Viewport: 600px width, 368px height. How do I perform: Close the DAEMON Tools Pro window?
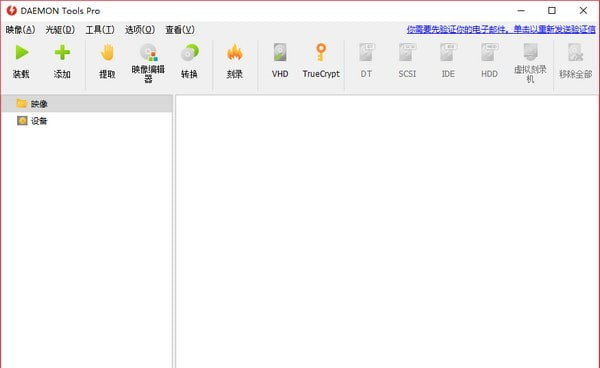(583, 11)
